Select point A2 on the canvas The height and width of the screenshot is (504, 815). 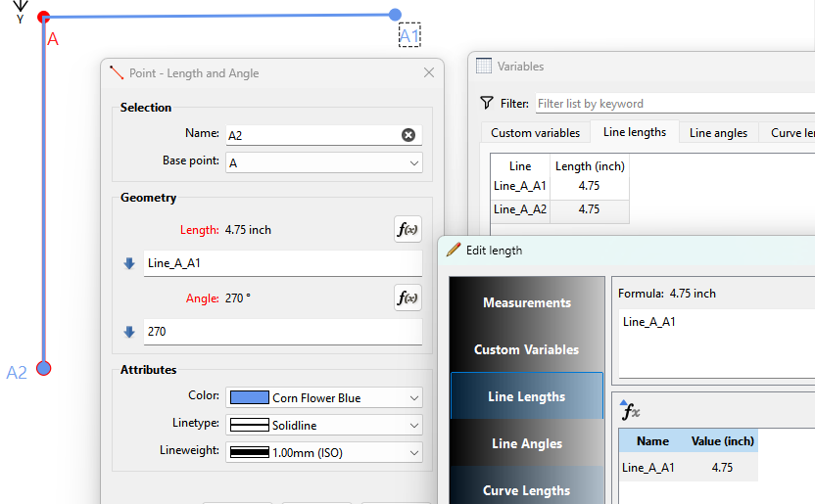[43, 368]
